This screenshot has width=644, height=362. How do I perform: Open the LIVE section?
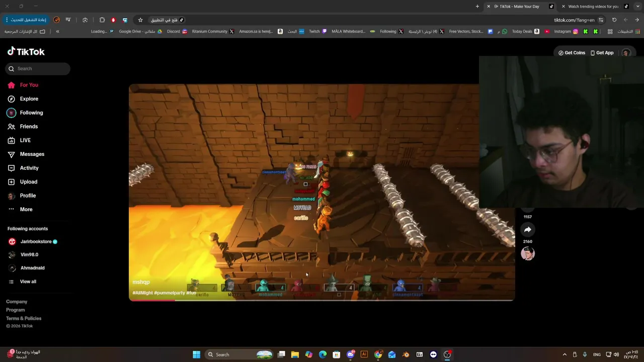pyautogui.click(x=19, y=140)
